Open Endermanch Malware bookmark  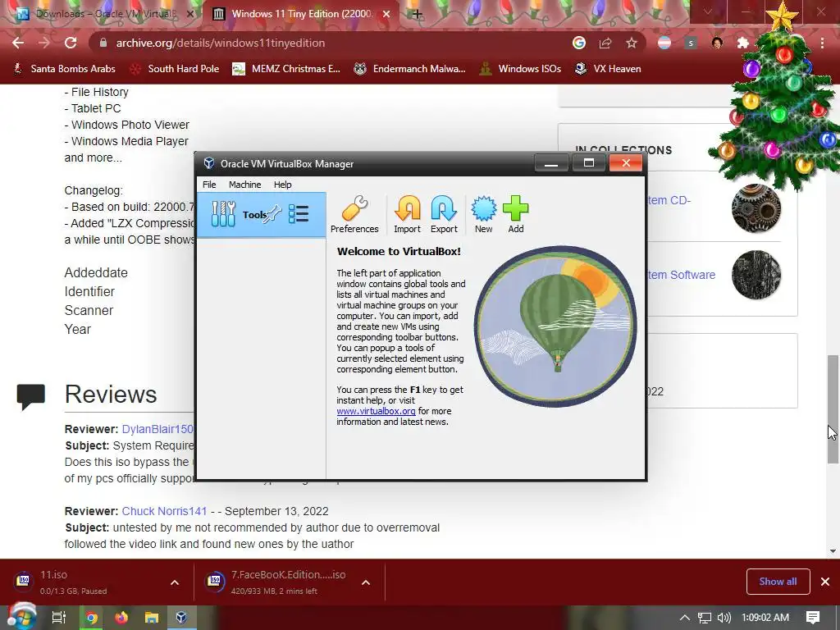point(410,69)
